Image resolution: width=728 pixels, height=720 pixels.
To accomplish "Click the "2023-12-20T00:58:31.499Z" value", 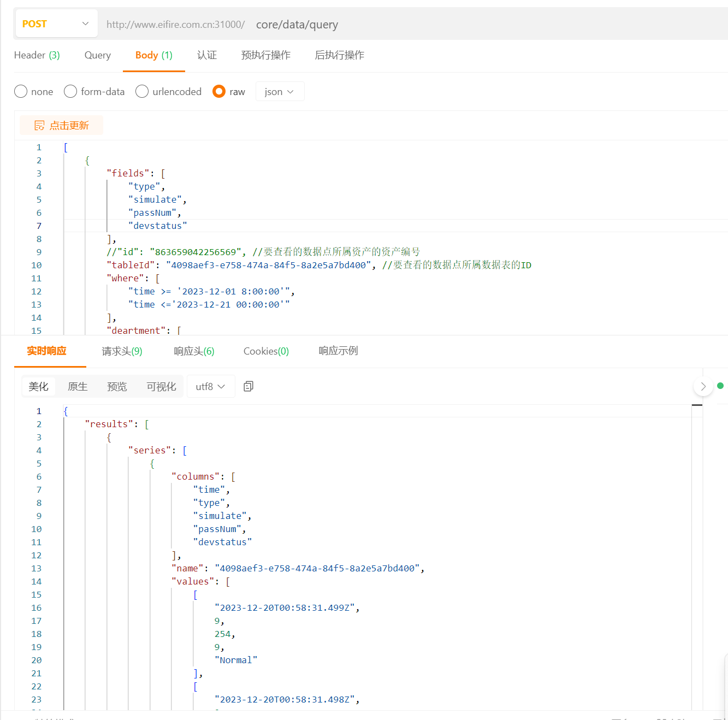I will 285,607.
